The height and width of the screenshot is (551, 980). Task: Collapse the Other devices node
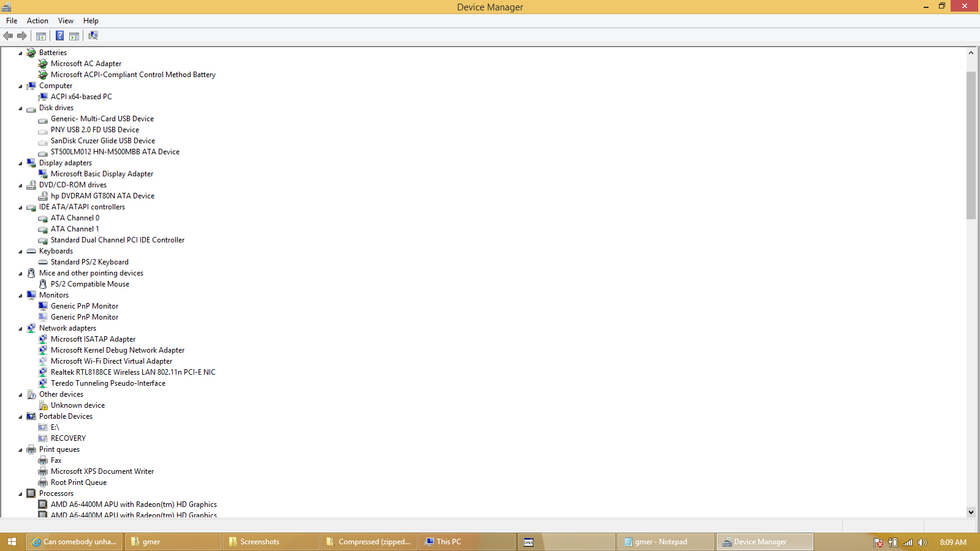[x=20, y=395]
